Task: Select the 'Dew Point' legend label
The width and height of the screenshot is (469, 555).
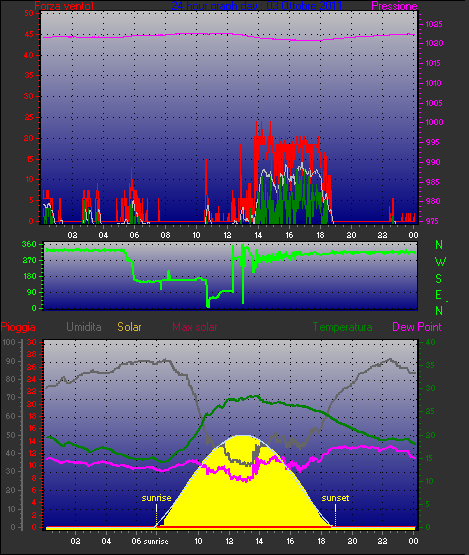Action: click(x=417, y=327)
